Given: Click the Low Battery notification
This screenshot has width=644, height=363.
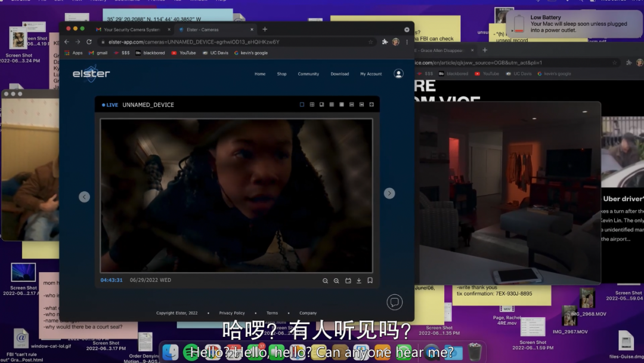Looking at the screenshot, I should tap(574, 24).
